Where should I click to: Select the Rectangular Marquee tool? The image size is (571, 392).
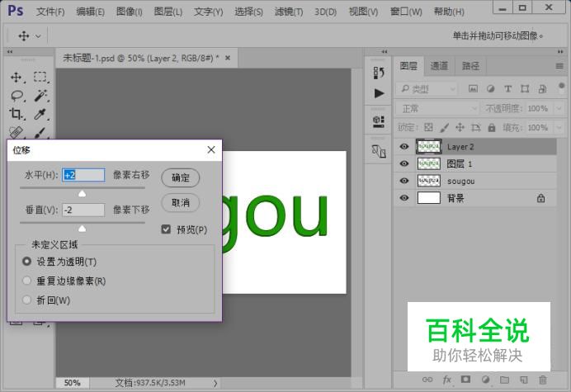tap(40, 78)
